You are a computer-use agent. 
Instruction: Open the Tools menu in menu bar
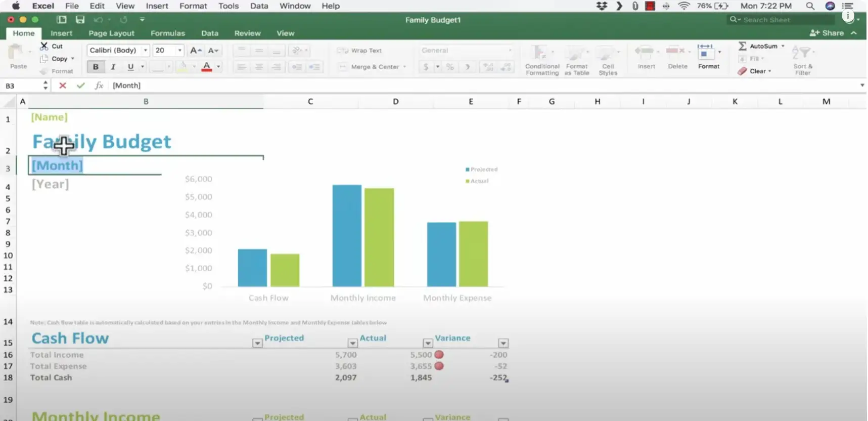coord(228,6)
